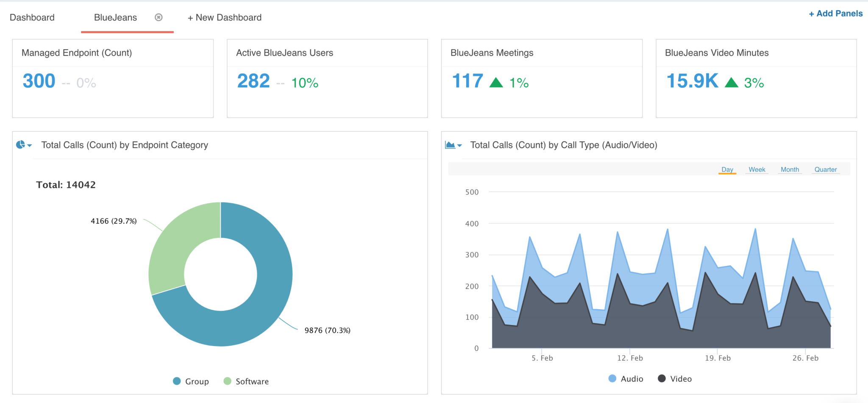Click the Audio legend color dot
Viewport: 868px width, 403px height.
pos(612,378)
